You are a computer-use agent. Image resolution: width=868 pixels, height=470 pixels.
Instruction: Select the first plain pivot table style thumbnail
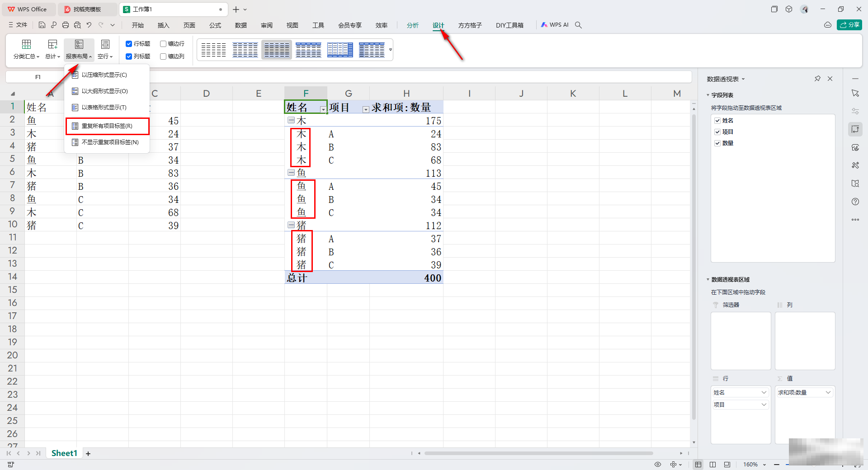pyautogui.click(x=213, y=50)
